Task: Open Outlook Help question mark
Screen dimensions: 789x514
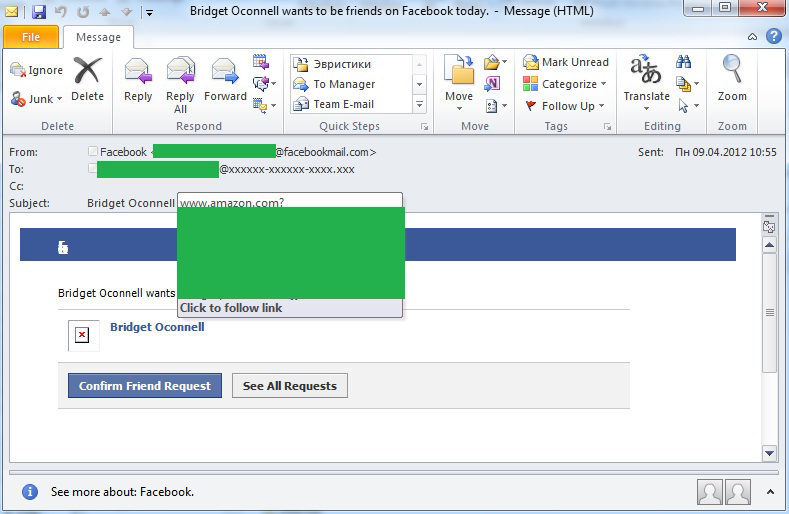Action: (x=774, y=36)
